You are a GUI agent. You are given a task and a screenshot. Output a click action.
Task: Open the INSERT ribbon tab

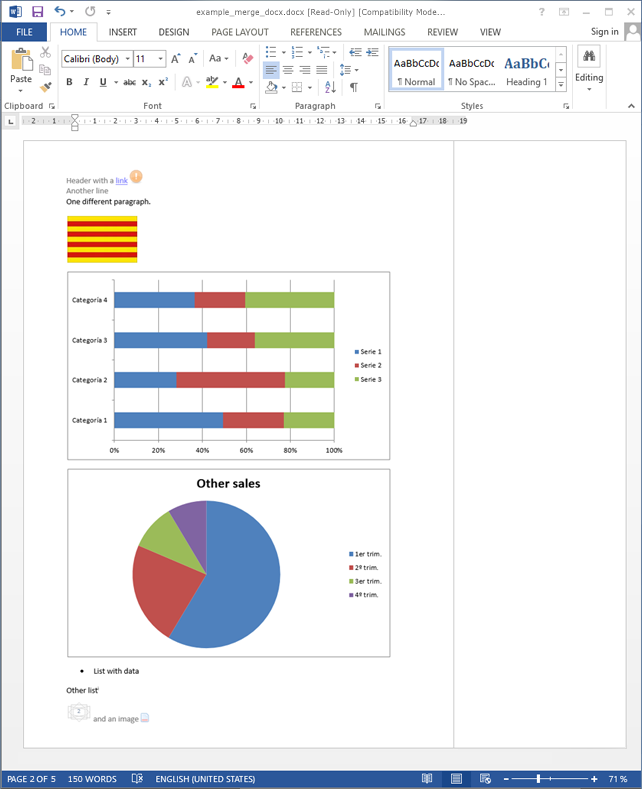pyautogui.click(x=123, y=32)
